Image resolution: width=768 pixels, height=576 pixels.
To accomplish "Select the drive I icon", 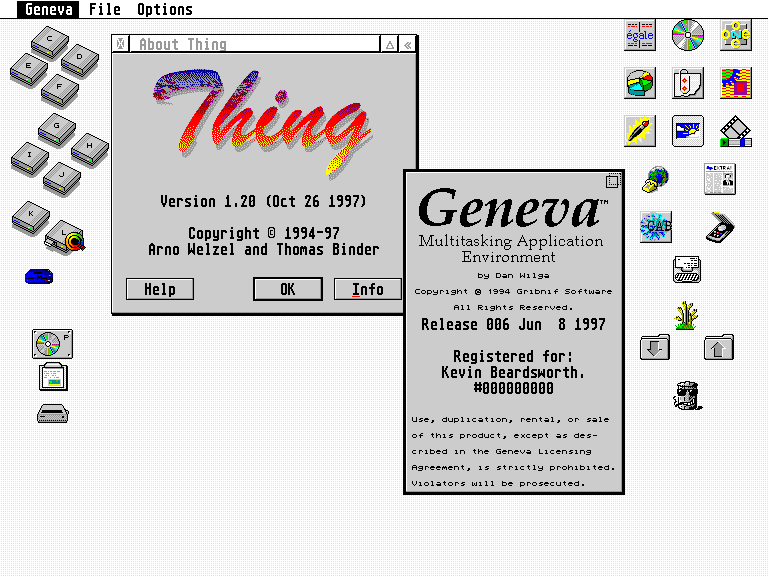I will [30, 159].
